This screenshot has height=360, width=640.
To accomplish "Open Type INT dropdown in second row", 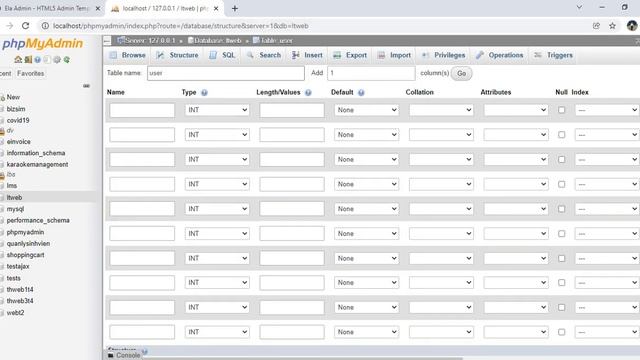I will pos(217,135).
